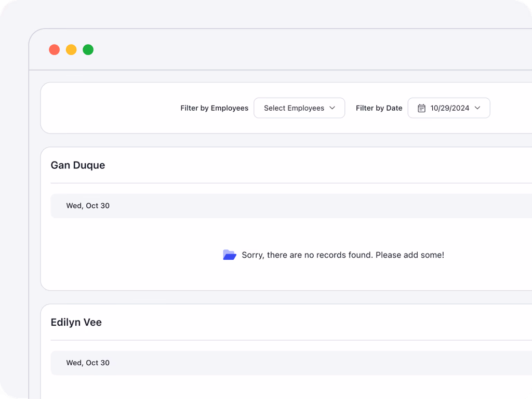Select the Gan Duque employee heading
This screenshot has height=399, width=532.
pyautogui.click(x=78, y=165)
